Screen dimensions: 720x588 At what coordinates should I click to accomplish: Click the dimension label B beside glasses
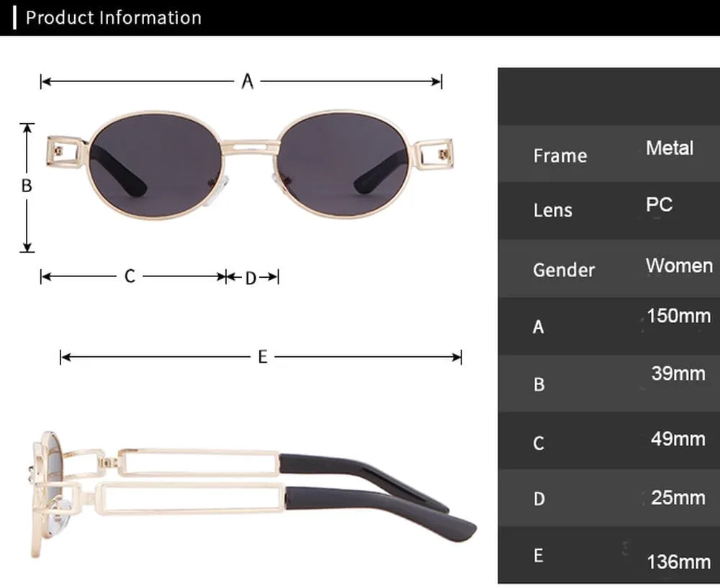pyautogui.click(x=27, y=186)
